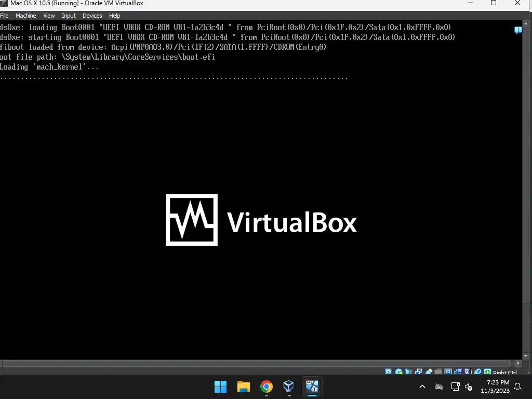This screenshot has width=532, height=399.
Task: Click the optical disk status icon
Action: (398, 371)
